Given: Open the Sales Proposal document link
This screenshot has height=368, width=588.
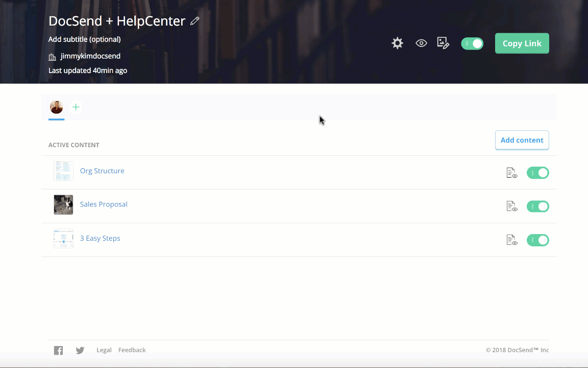Looking at the screenshot, I should coord(104,204).
